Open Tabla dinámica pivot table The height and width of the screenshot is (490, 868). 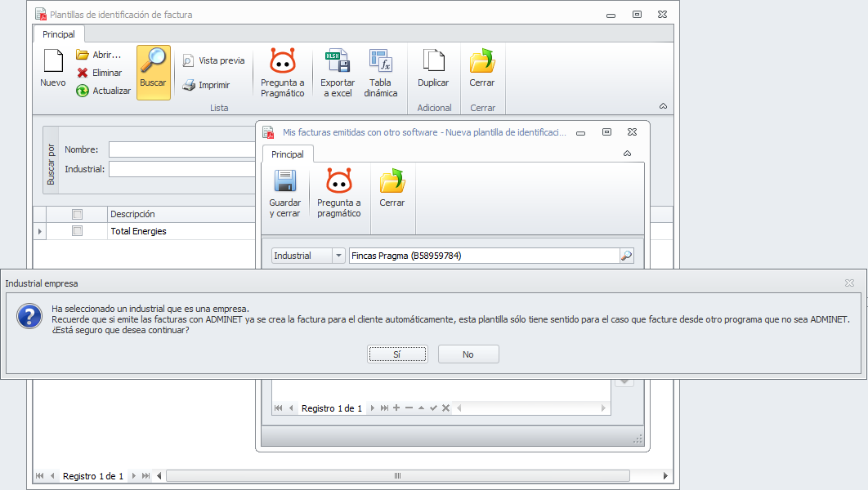381,73
